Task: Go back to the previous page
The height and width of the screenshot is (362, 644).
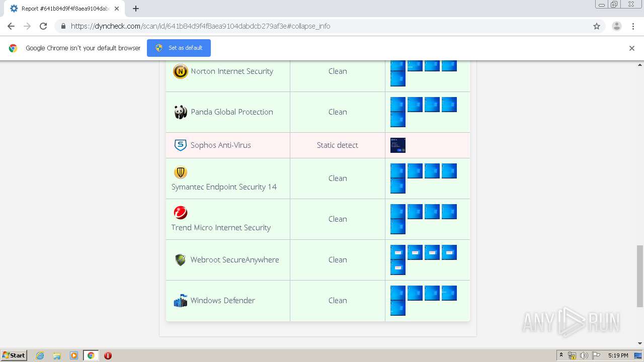Action: (x=11, y=26)
